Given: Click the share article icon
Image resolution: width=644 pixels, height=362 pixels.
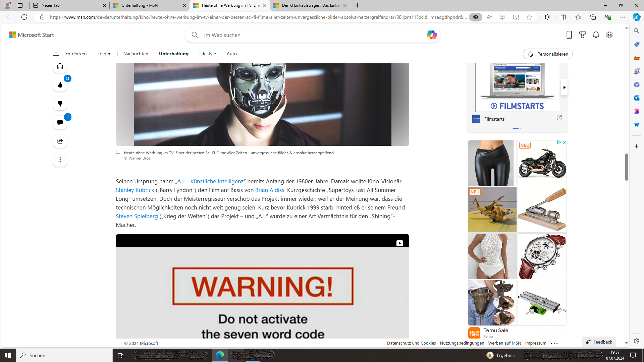Looking at the screenshot, I should pos(60,141).
